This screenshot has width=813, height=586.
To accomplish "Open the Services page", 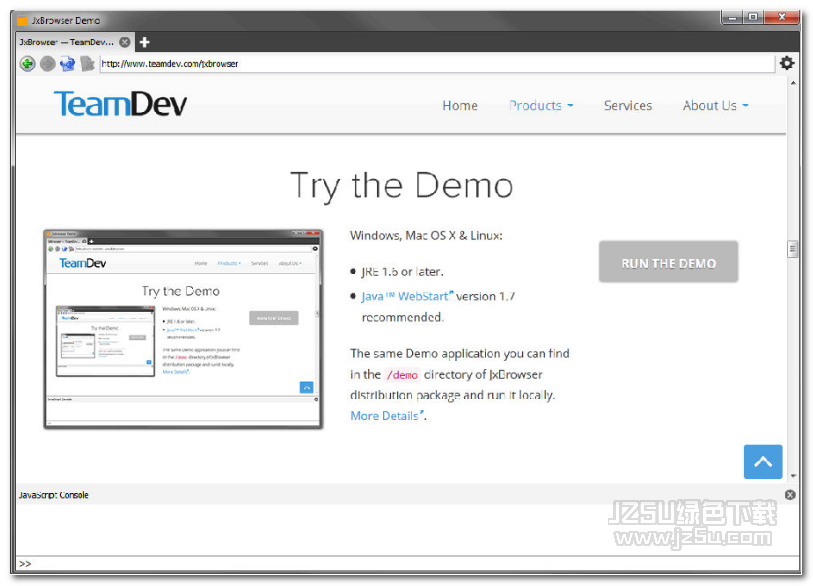I will click(628, 106).
